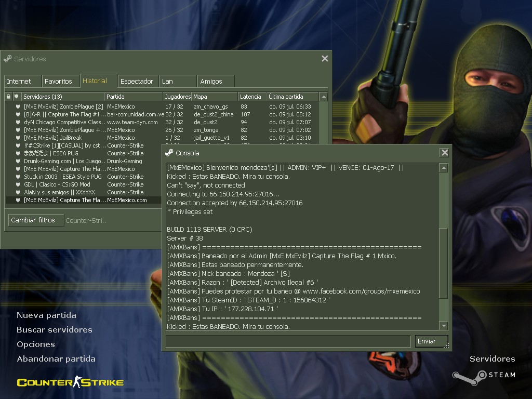Select the !f#CStrike [1][CASUAL] server row
This screenshot has height=399, width=532.
(x=84, y=145)
